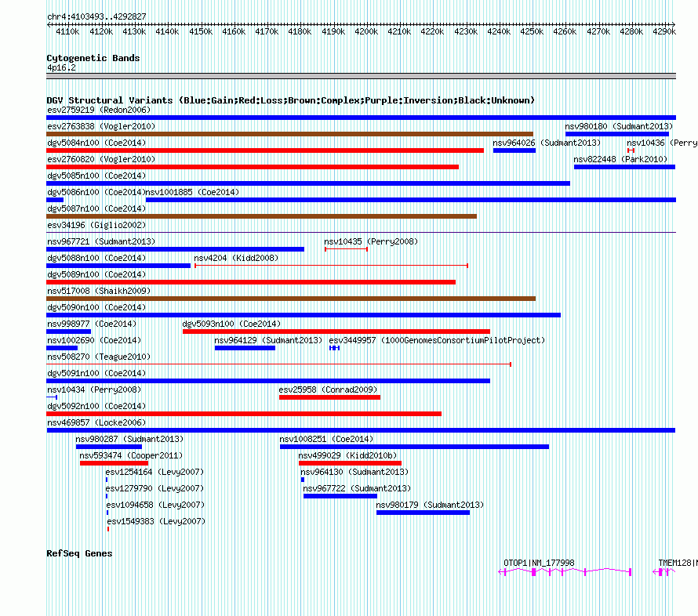
Task: Click the nsv4204 (Kidd2008) label
Action: pyautogui.click(x=236, y=258)
